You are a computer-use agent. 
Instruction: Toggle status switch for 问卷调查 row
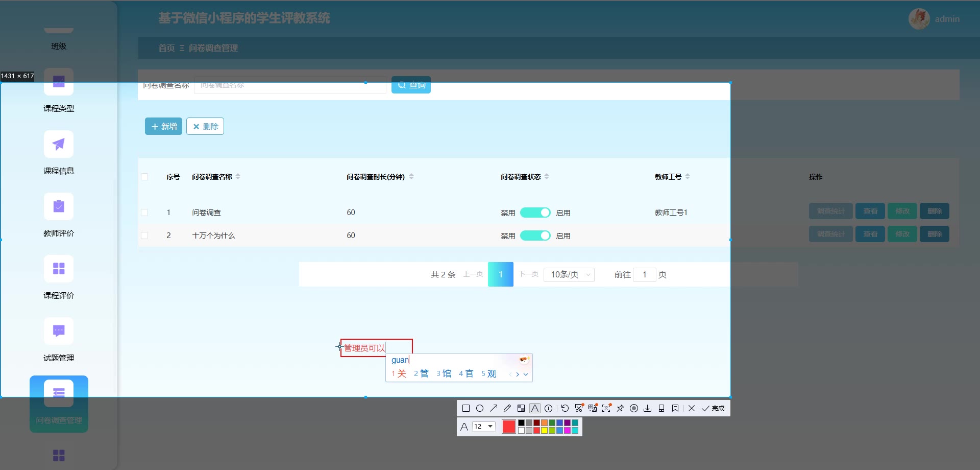point(535,213)
